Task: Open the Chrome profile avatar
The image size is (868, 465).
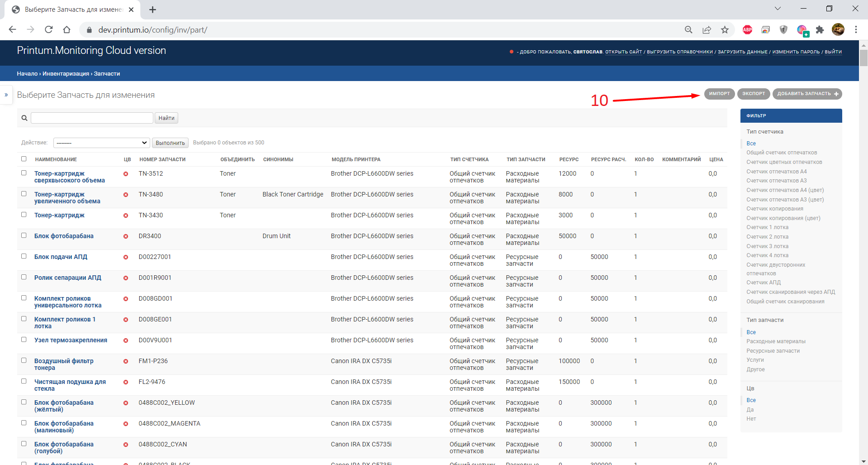Action: [838, 29]
